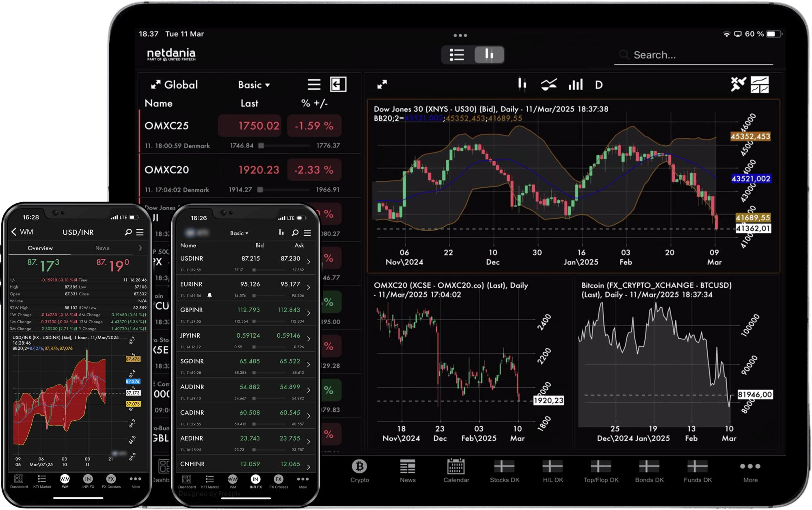The height and width of the screenshot is (510, 812).
Task: Switch to chart view in tablet header
Action: [x=489, y=55]
